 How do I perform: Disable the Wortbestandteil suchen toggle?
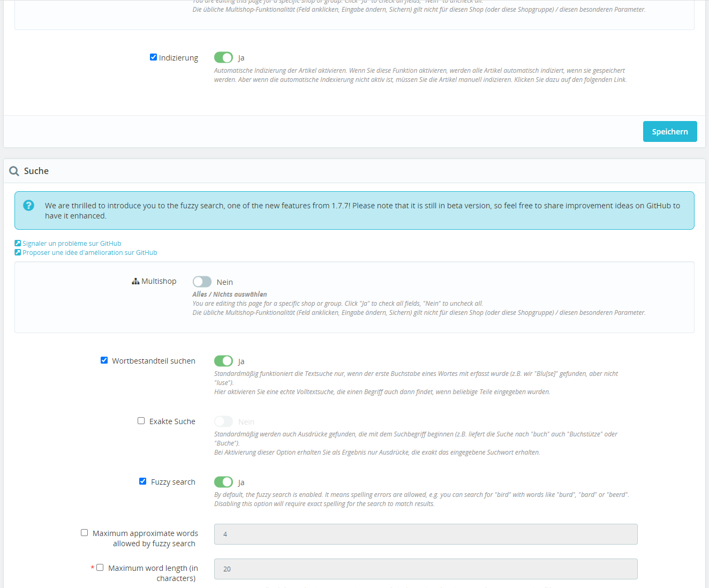[x=223, y=361]
